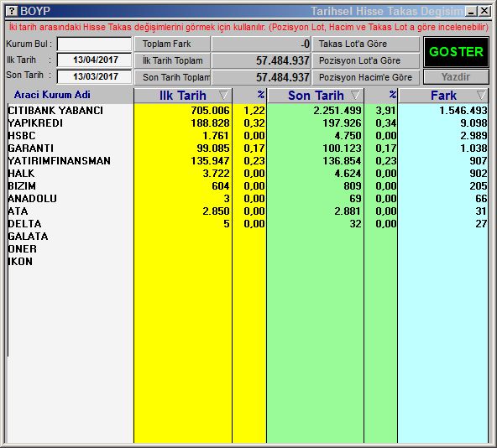Click the help question mark icon

(x=12, y=11)
